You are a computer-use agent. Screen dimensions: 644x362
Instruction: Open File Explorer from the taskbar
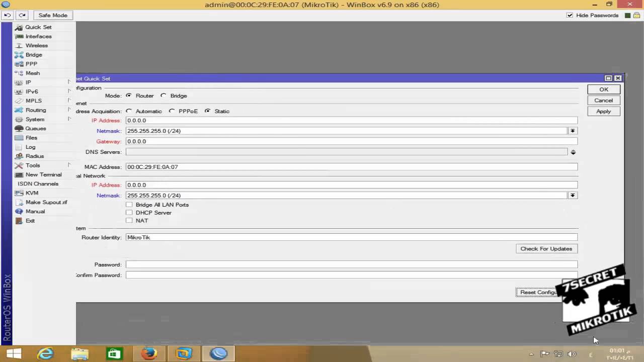click(x=79, y=354)
